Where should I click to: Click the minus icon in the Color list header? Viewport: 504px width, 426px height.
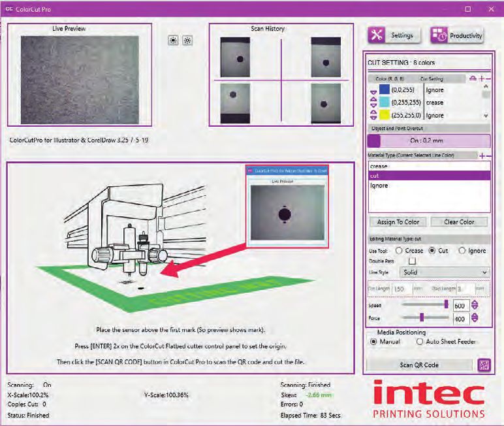(x=488, y=78)
